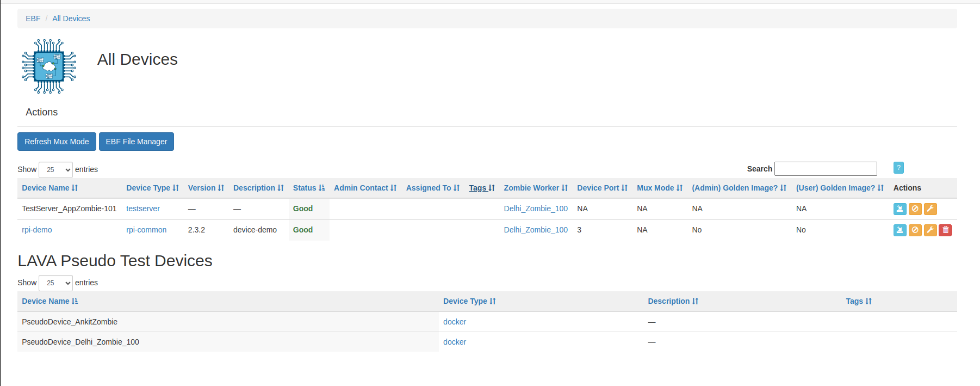Click the device-demo description cell

(258, 230)
